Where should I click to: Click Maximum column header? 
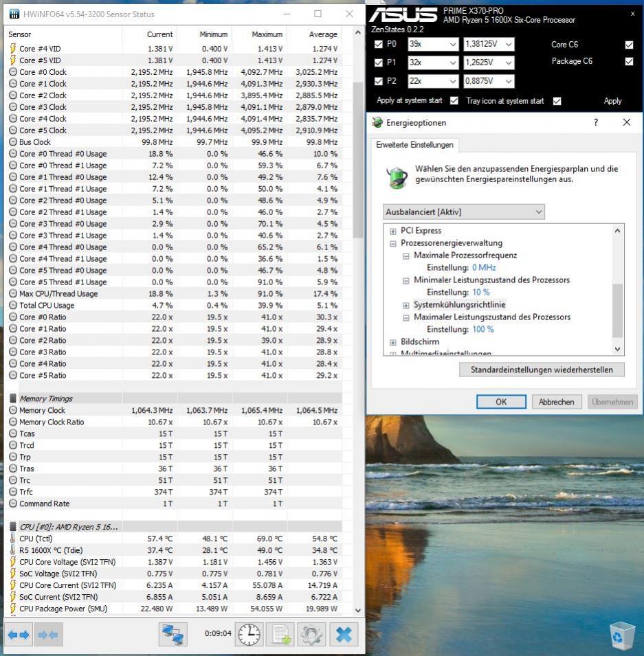point(267,34)
